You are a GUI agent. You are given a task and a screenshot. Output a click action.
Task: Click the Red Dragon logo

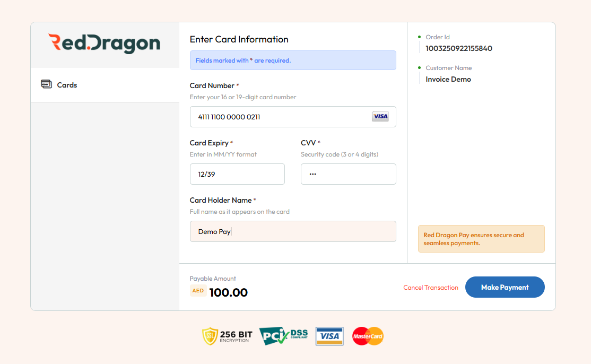click(x=104, y=44)
